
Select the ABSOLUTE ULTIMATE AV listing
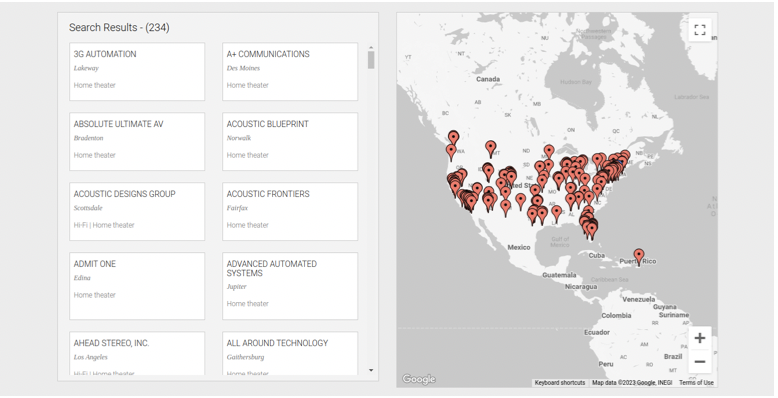tap(137, 141)
